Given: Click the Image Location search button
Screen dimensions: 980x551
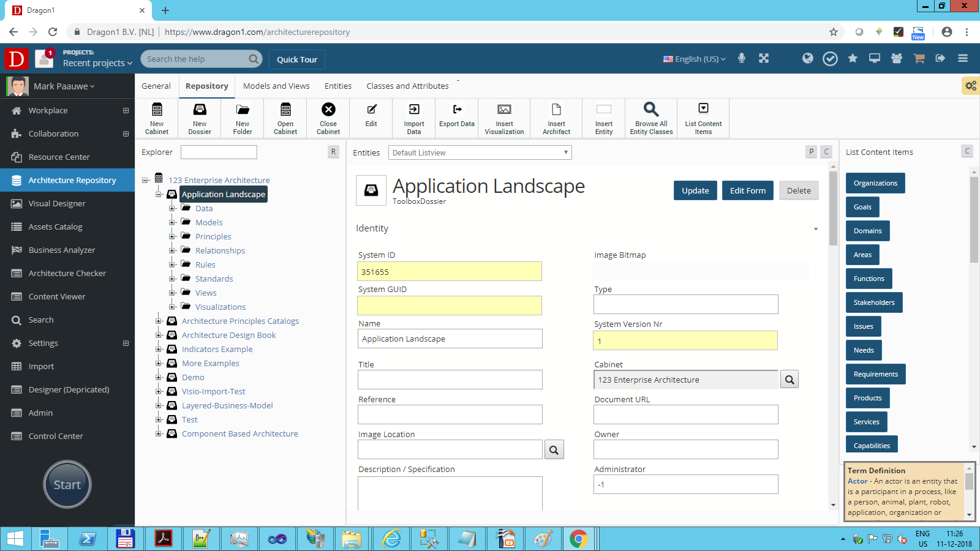Looking at the screenshot, I should 554,449.
